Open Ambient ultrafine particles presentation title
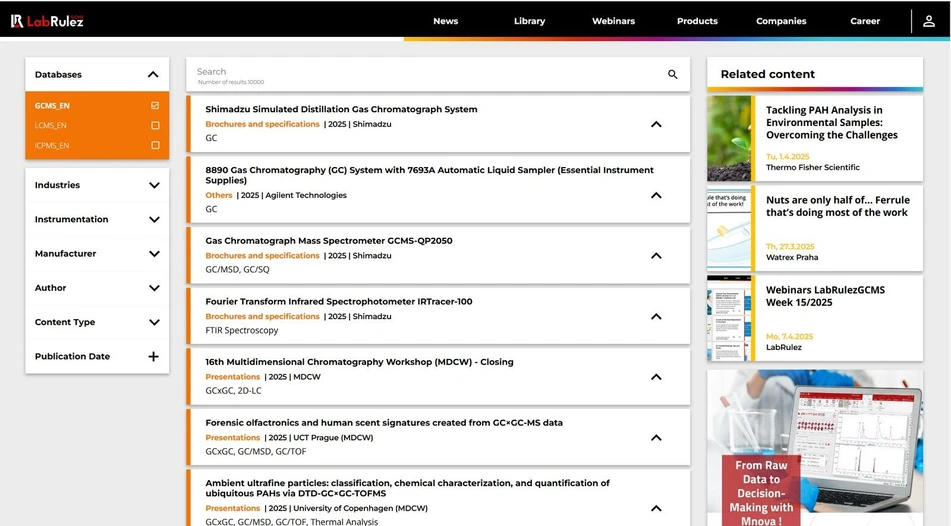This screenshot has width=951, height=526. (x=407, y=488)
